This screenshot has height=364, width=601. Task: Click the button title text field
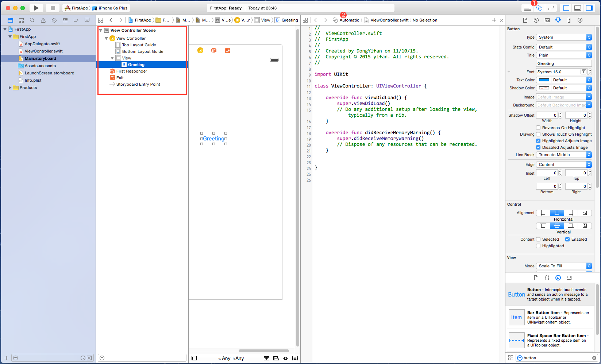tap(563, 63)
